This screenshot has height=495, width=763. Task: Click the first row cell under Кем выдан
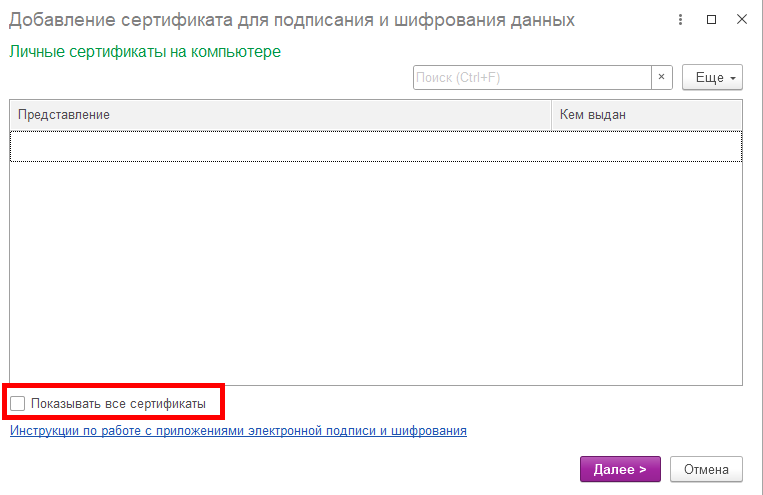click(646, 146)
